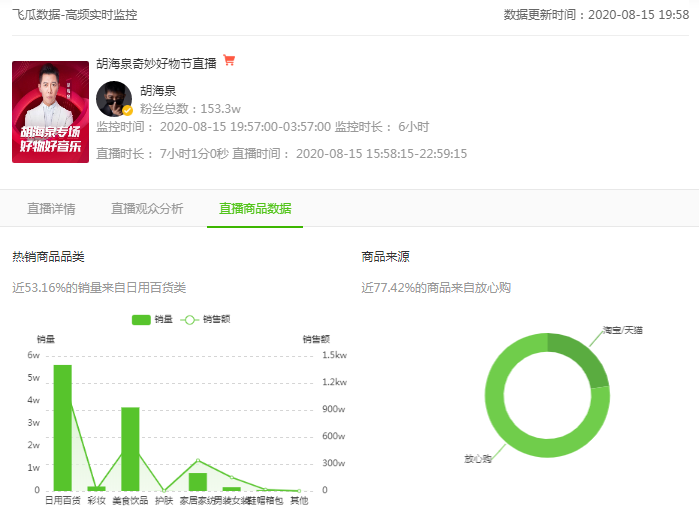Screen dimensions: 699x525
Task: Toggle the 销售额 legend series
Action: coord(206,320)
